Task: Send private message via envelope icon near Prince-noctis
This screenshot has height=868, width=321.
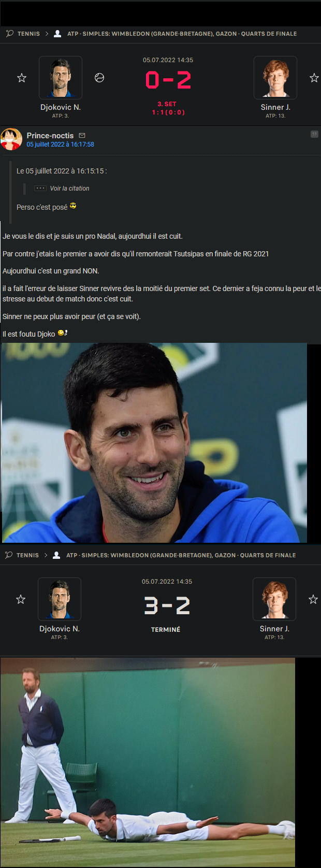Action: pyautogui.click(x=82, y=136)
